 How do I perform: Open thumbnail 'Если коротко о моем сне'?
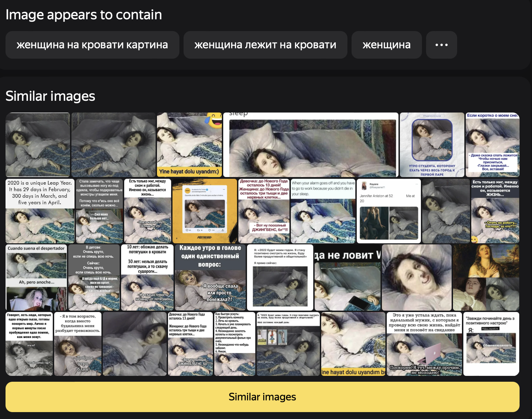point(493,145)
